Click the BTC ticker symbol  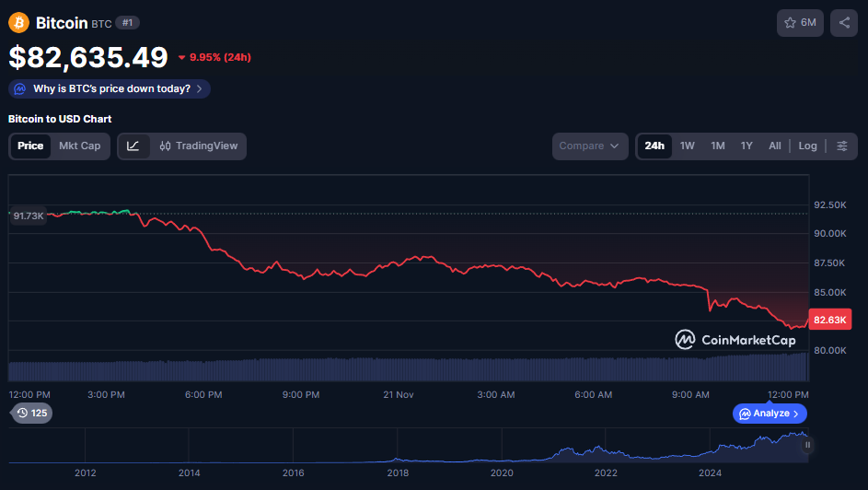(x=101, y=24)
